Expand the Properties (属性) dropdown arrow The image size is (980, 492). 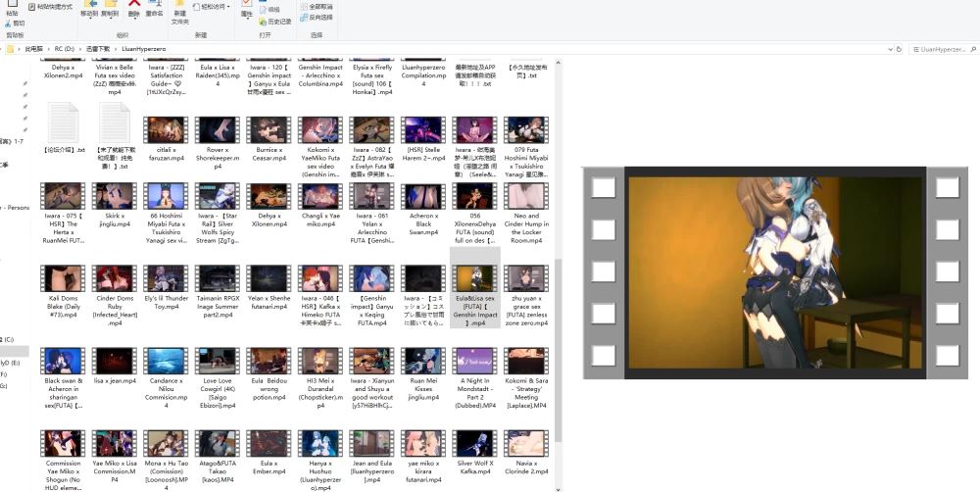point(246,20)
